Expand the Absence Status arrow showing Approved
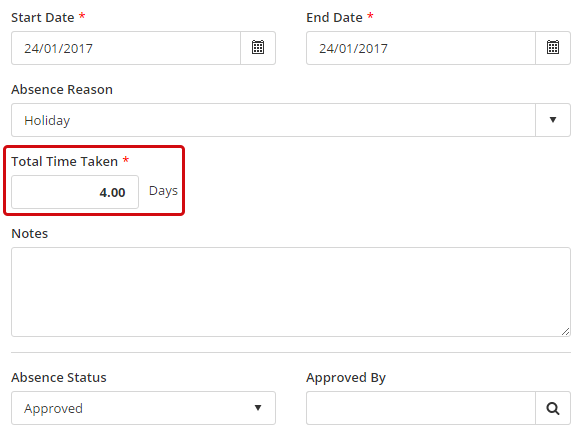Viewport: 579px width, 433px height. pyautogui.click(x=258, y=408)
